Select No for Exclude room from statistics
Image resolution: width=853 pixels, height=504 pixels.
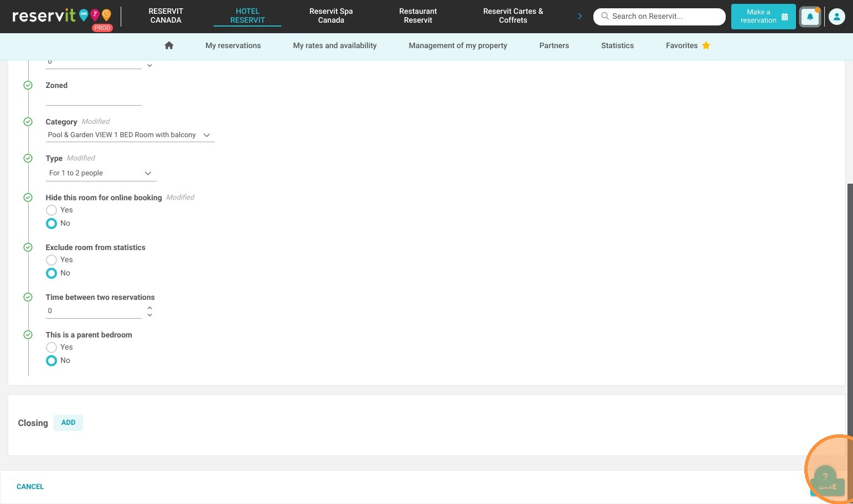(x=51, y=273)
